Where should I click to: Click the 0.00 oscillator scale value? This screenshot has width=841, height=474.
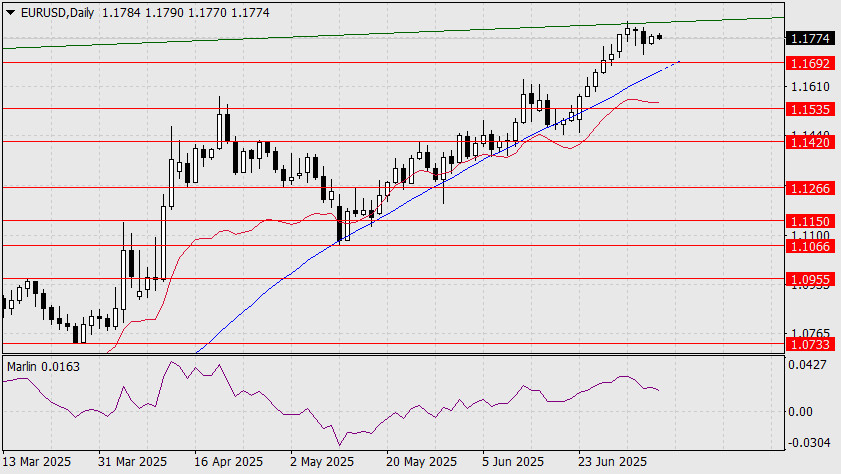[800, 412]
